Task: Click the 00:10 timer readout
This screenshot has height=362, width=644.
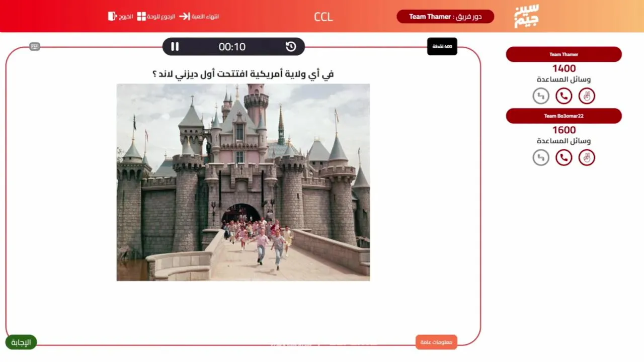Action: pyautogui.click(x=232, y=47)
